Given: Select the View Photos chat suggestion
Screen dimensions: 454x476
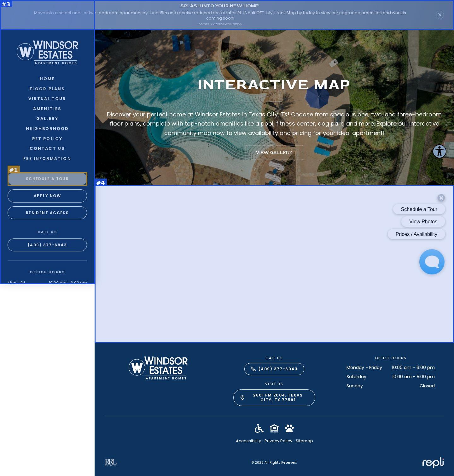Looking at the screenshot, I should click(x=423, y=221).
